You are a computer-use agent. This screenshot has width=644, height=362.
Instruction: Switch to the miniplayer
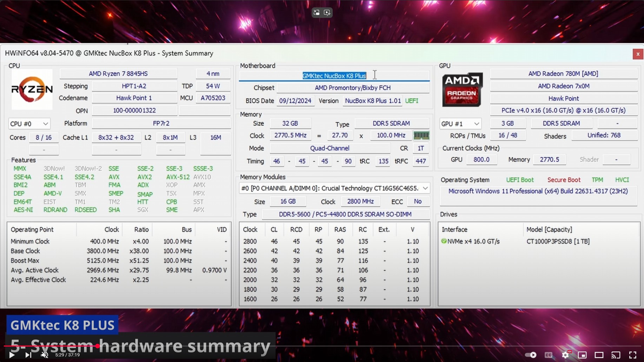pyautogui.click(x=582, y=355)
